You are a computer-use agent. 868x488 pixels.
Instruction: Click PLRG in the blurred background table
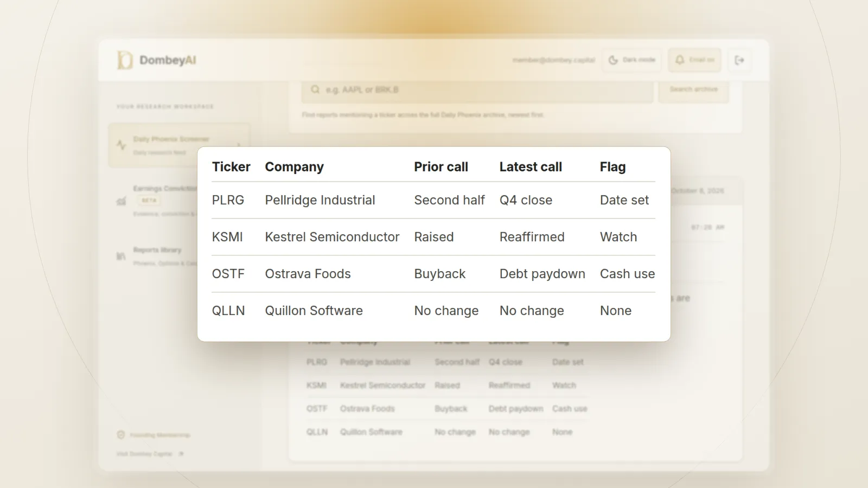[317, 362]
